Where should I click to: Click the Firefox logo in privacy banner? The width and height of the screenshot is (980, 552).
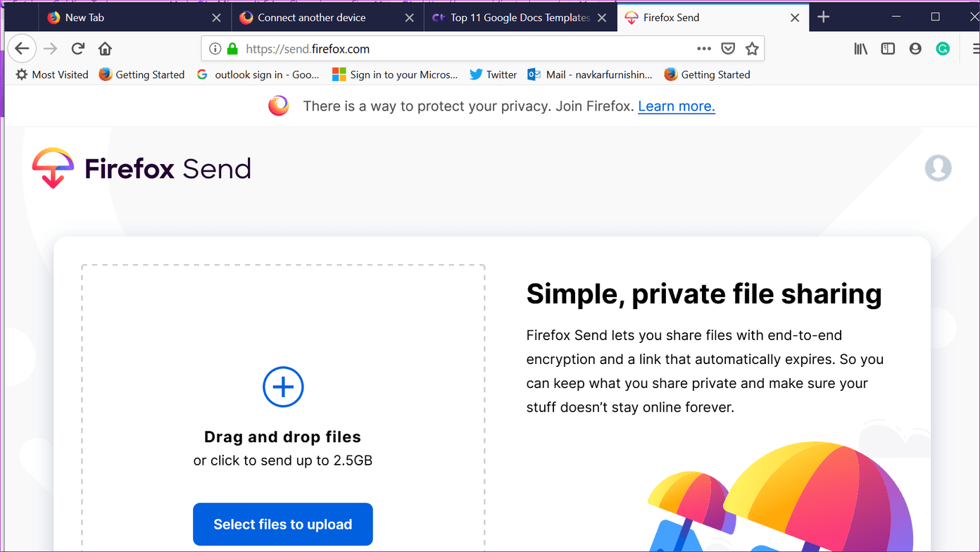[x=279, y=106]
